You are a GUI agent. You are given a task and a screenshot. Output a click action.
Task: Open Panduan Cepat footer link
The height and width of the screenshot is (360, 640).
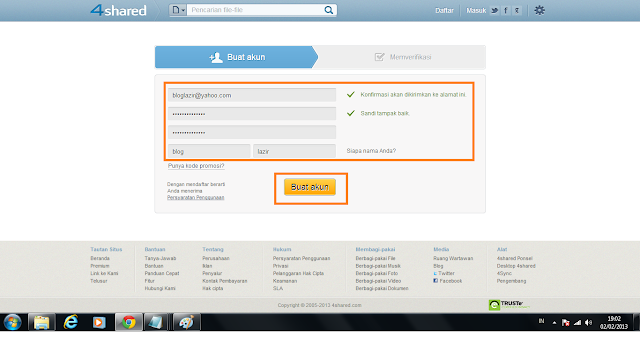tap(162, 273)
